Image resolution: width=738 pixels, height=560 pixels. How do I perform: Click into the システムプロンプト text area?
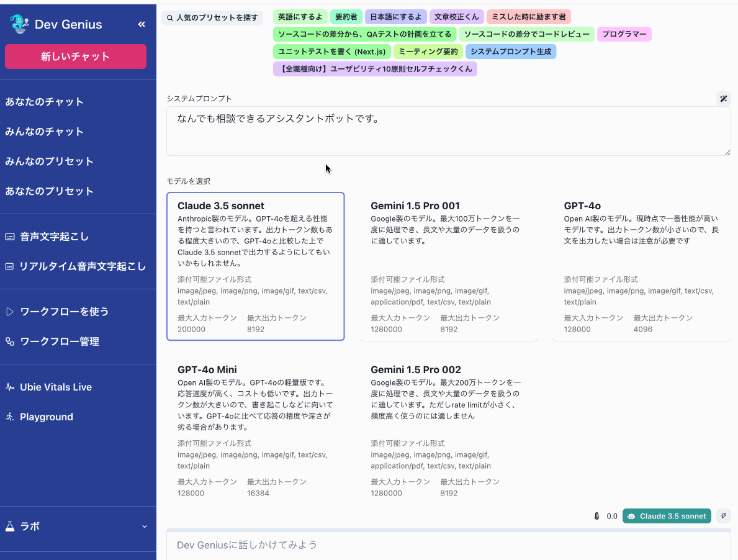(449, 131)
